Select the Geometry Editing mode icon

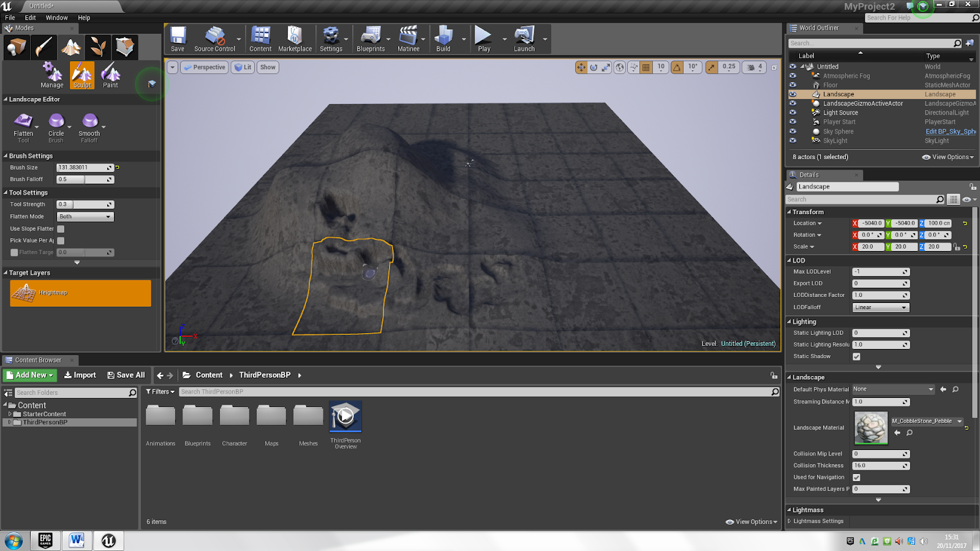click(125, 47)
